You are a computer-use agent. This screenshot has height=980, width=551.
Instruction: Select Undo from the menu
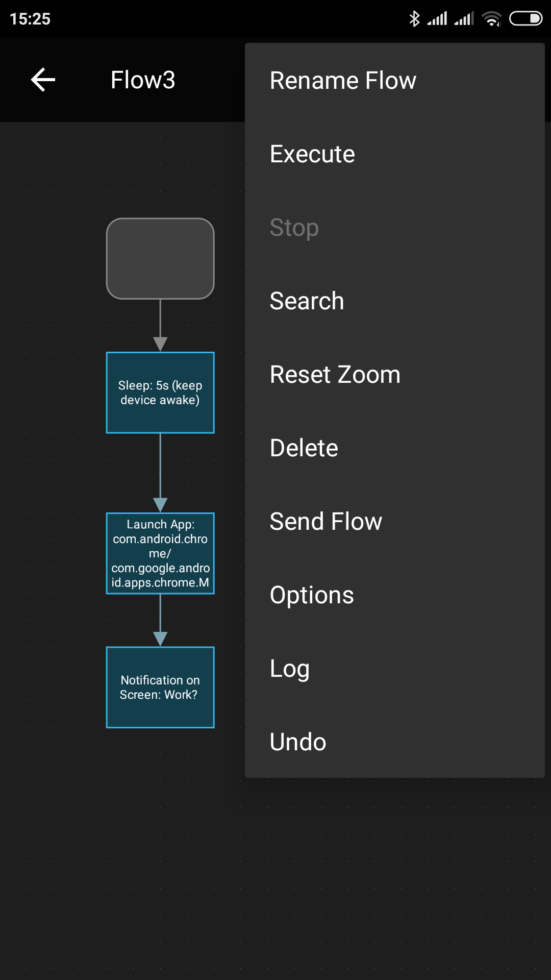point(298,742)
